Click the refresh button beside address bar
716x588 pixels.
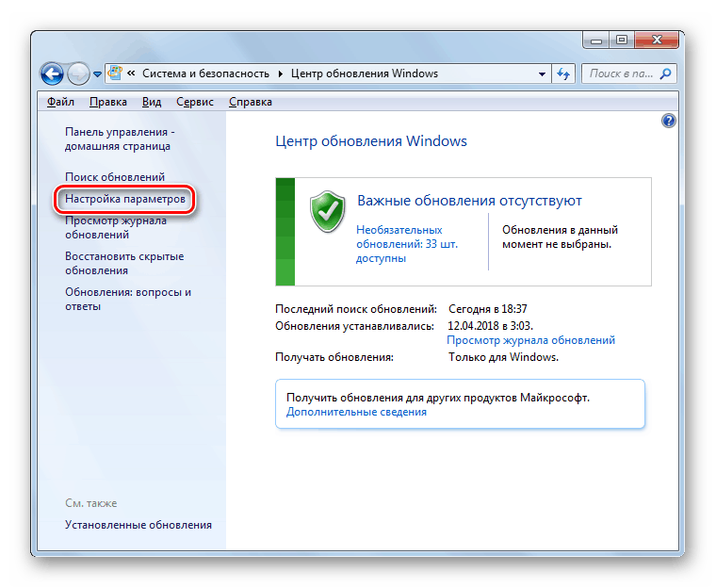pyautogui.click(x=563, y=73)
